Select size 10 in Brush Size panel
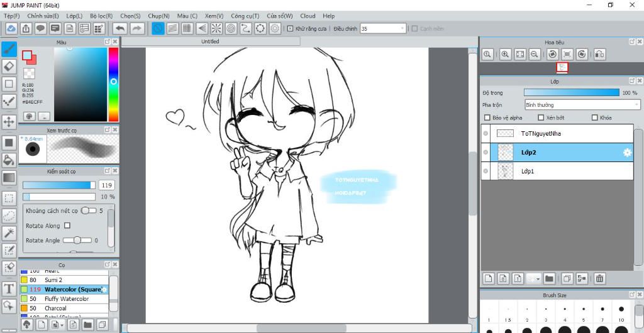 tap(621, 314)
